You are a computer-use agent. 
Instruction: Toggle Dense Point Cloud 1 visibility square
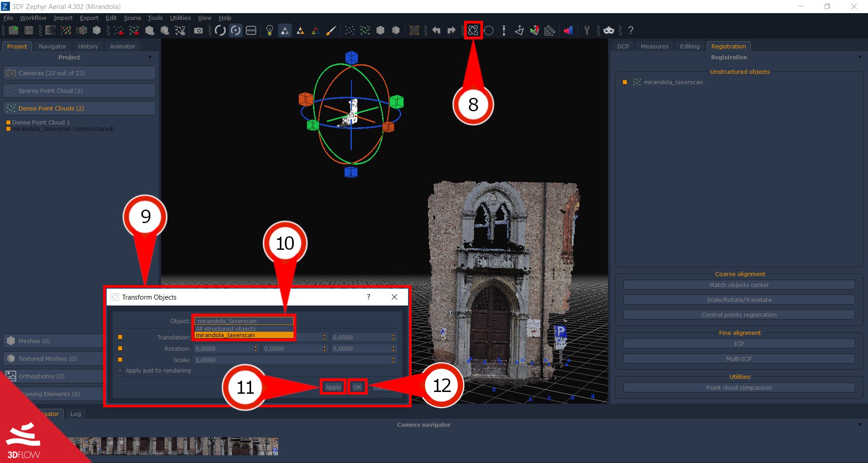[8, 122]
